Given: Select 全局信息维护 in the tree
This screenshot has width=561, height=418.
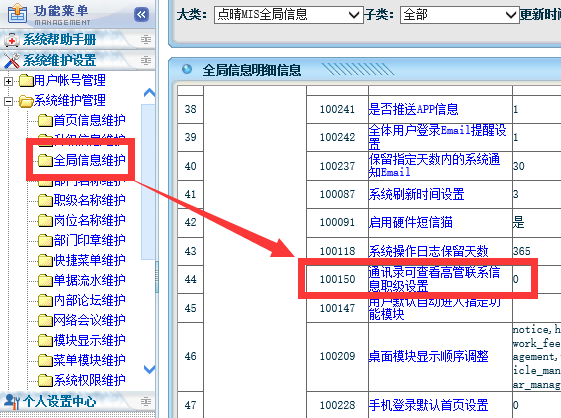Looking at the screenshot, I should tap(89, 160).
